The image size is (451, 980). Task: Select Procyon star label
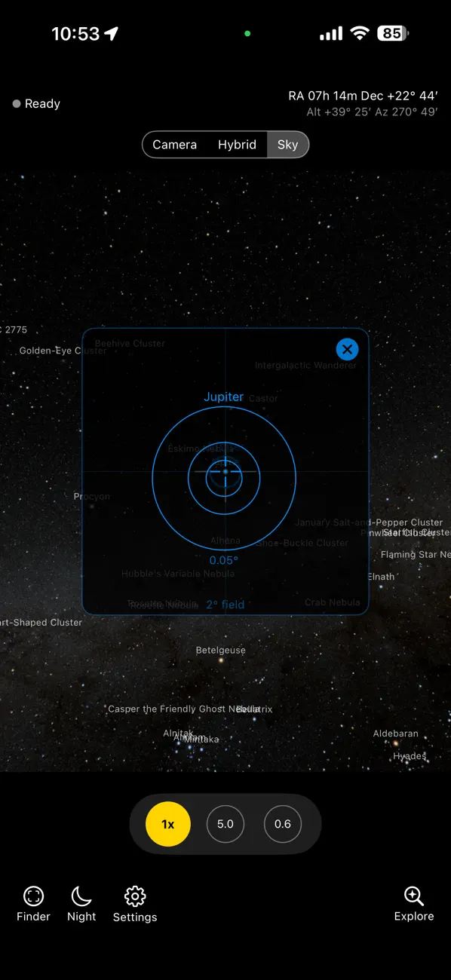coord(92,496)
